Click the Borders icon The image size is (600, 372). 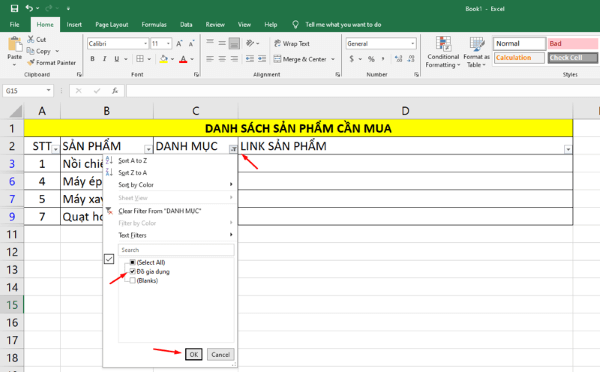pos(140,59)
